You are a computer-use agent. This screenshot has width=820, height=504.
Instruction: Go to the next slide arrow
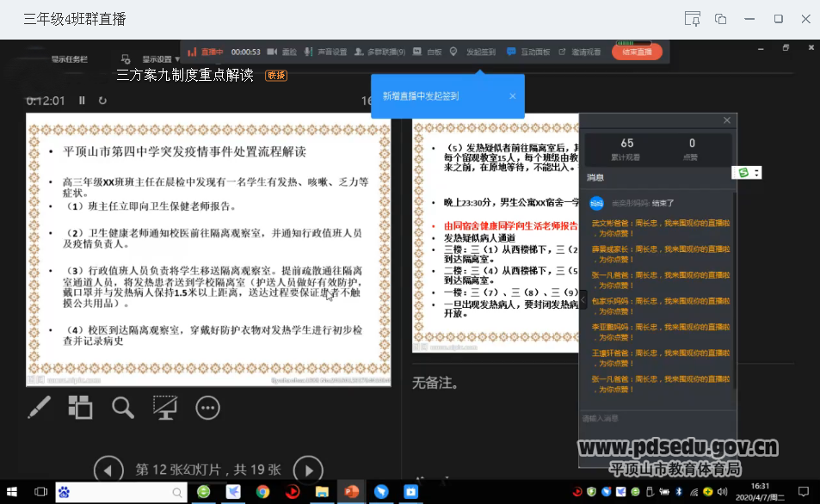[x=307, y=470]
